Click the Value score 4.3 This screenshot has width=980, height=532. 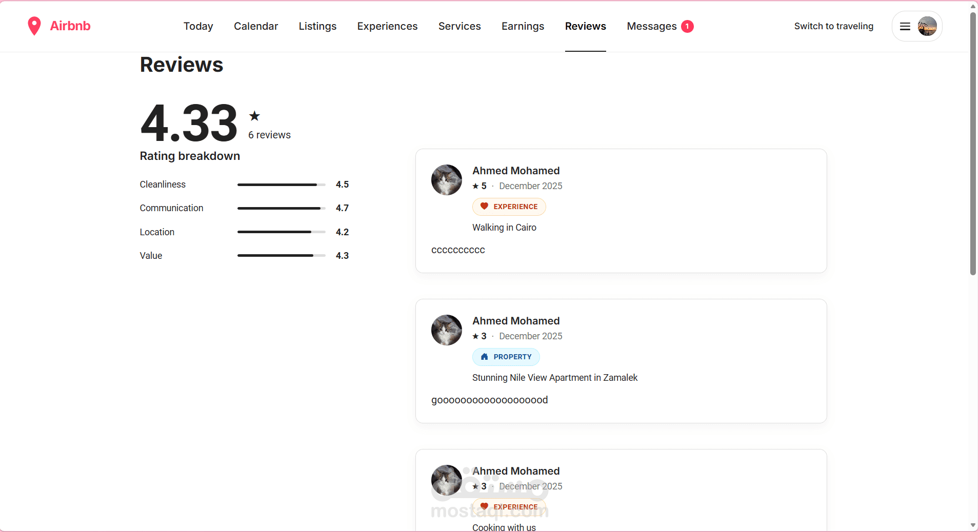(x=342, y=256)
